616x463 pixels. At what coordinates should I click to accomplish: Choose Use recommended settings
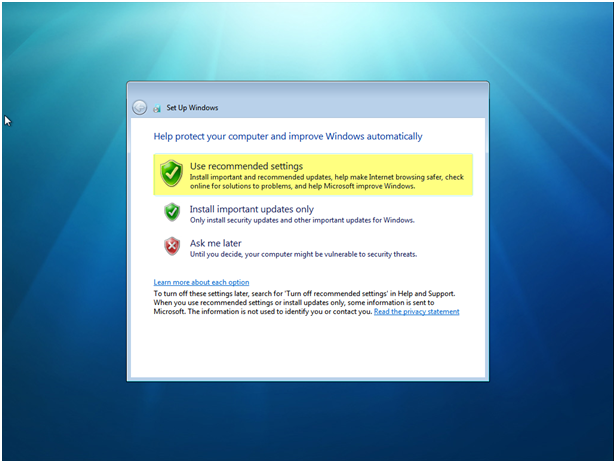point(313,175)
